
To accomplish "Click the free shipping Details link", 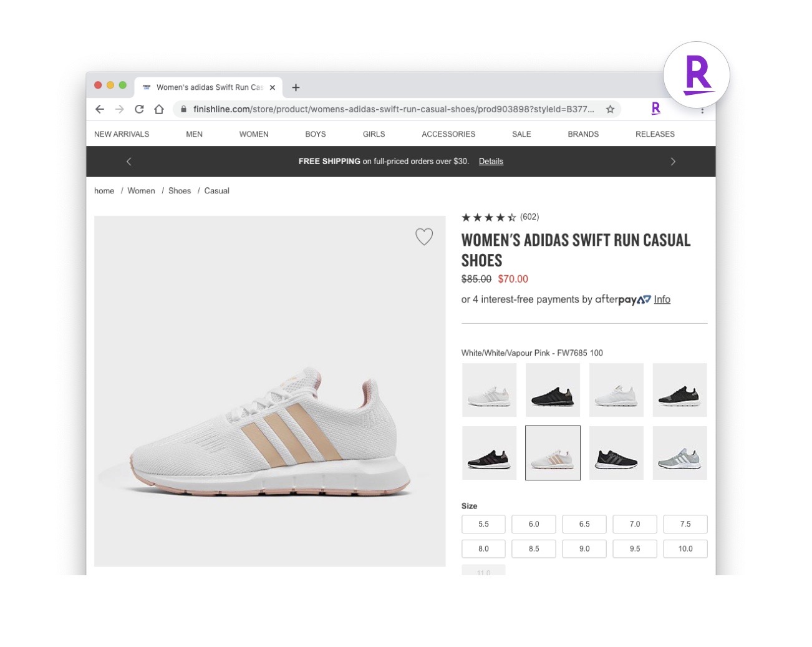I will (x=491, y=161).
